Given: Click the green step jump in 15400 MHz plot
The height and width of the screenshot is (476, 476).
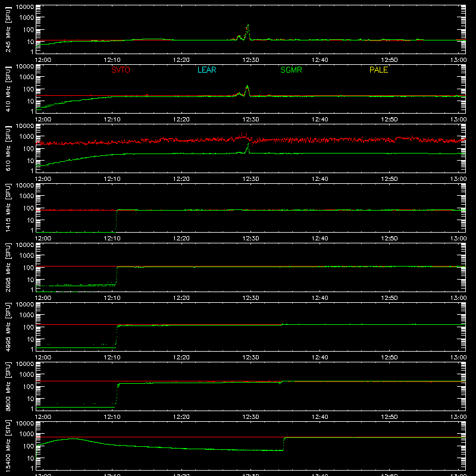Looking at the screenshot, I should click(284, 444).
